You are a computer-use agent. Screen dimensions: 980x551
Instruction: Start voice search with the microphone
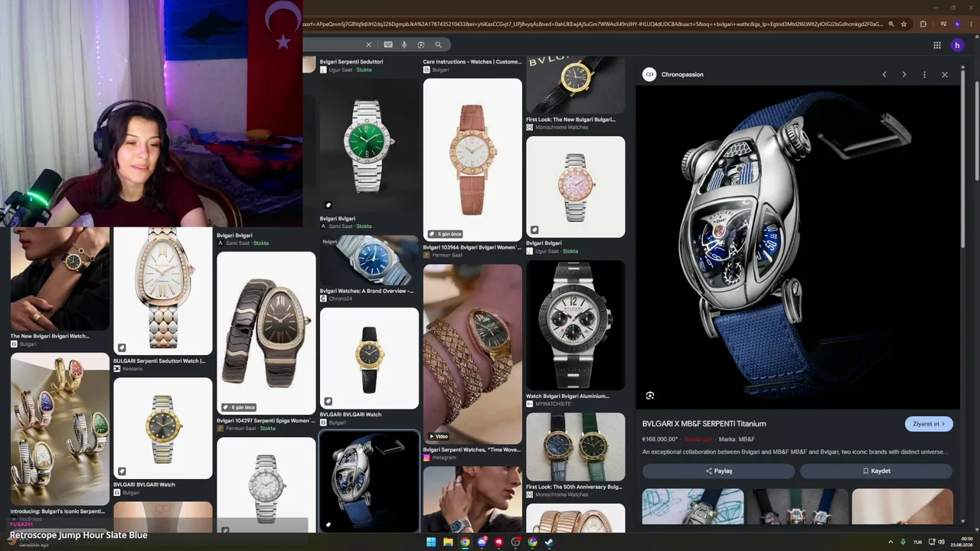point(404,44)
